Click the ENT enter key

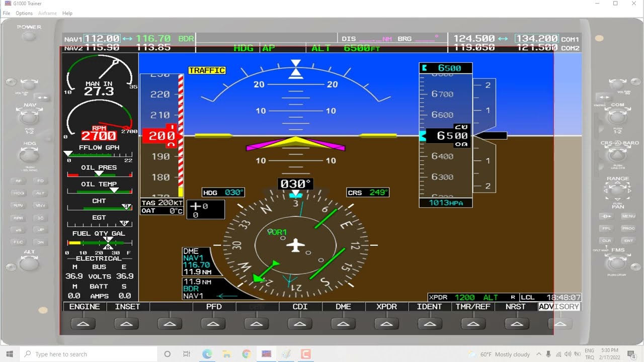[628, 241]
